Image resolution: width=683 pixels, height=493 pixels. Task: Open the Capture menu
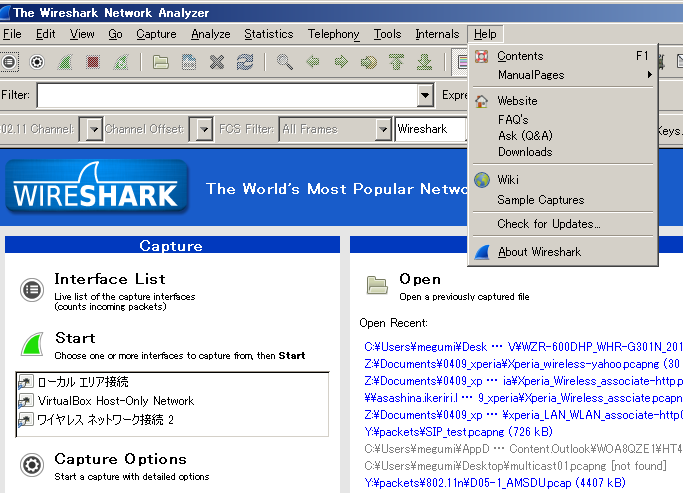pyautogui.click(x=156, y=34)
